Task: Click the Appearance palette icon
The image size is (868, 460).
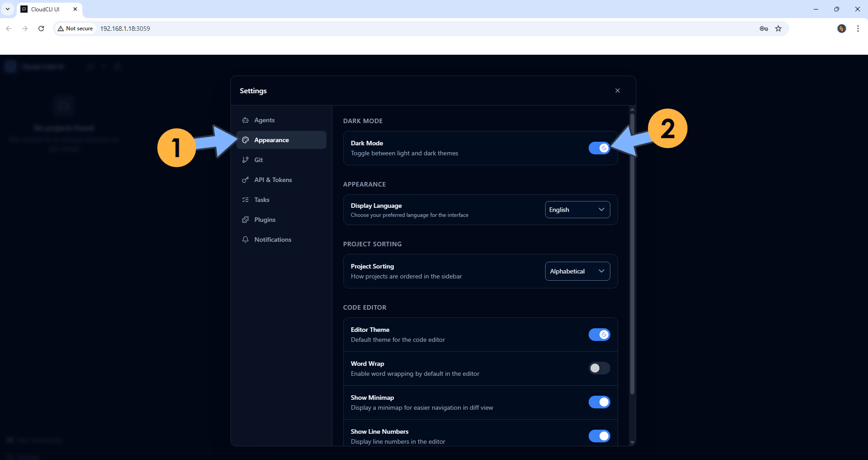Action: (245, 140)
